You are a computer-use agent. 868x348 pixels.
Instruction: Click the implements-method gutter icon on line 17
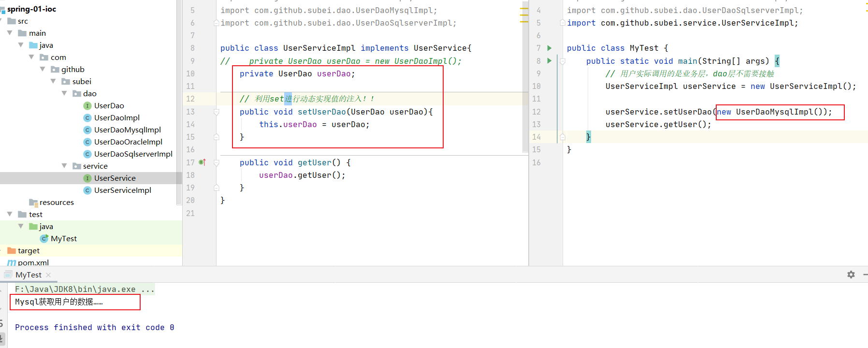pyautogui.click(x=202, y=162)
